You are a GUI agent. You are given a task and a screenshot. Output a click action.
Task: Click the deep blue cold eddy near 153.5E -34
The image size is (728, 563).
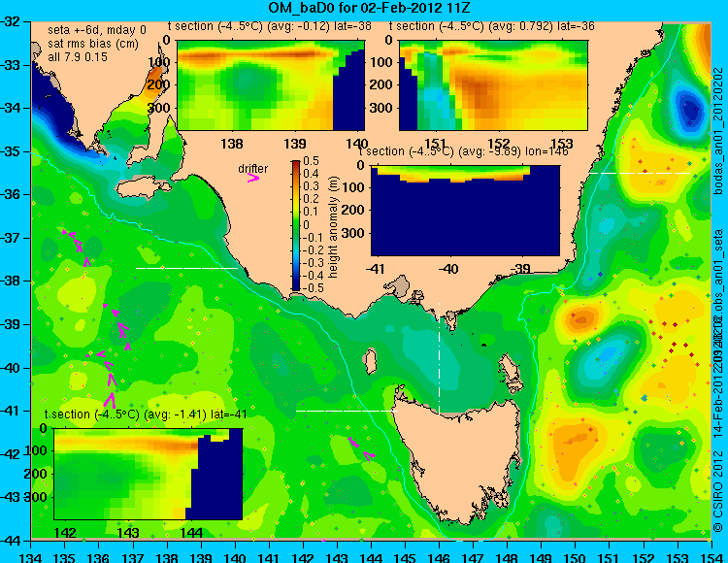pos(688,109)
